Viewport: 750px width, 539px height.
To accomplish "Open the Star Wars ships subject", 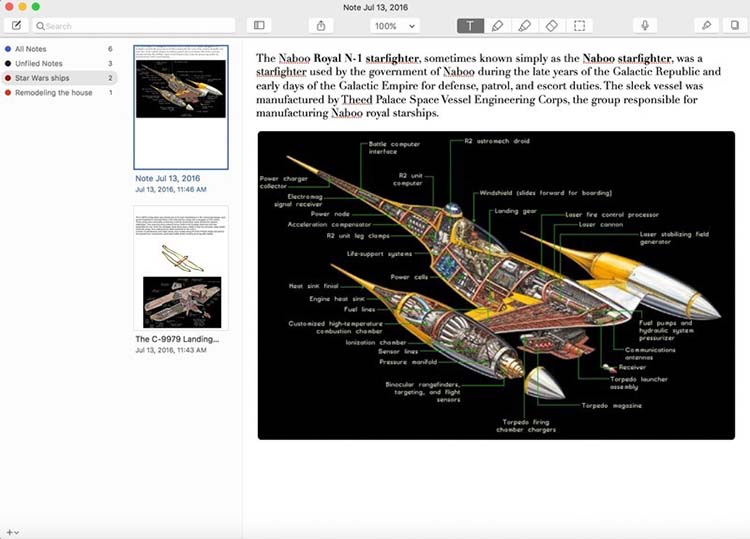I will 59,78.
